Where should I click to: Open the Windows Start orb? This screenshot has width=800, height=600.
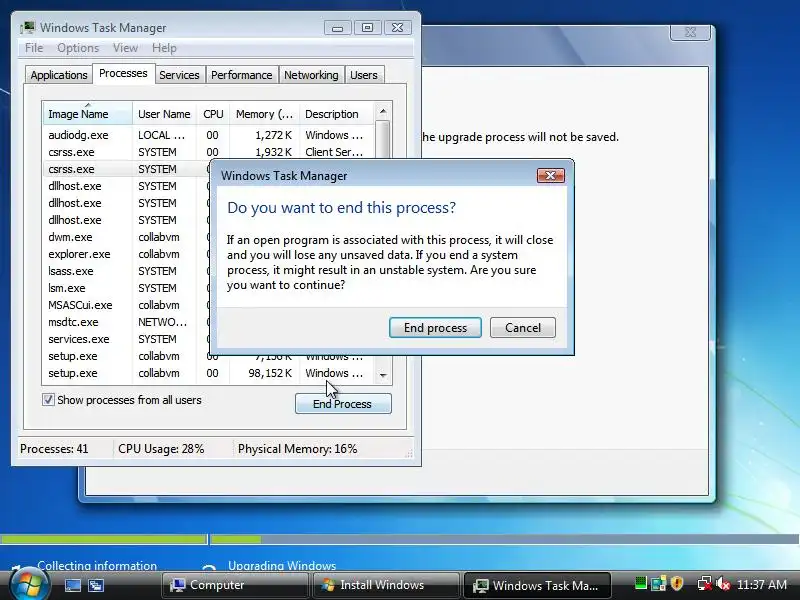29,585
